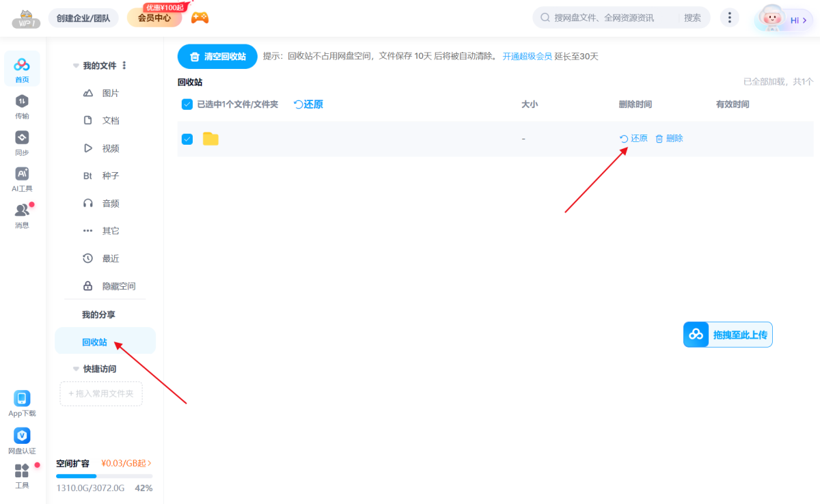Click the 开通超级会员 link

528,57
